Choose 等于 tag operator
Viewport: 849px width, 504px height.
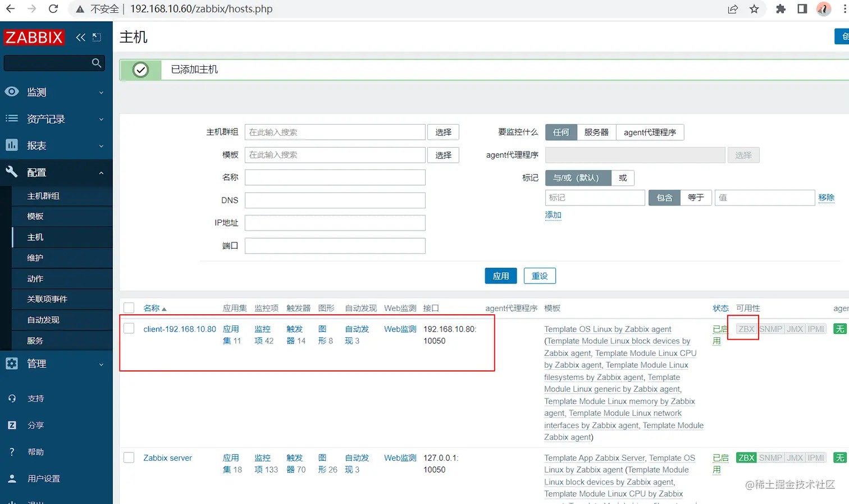pyautogui.click(x=696, y=198)
